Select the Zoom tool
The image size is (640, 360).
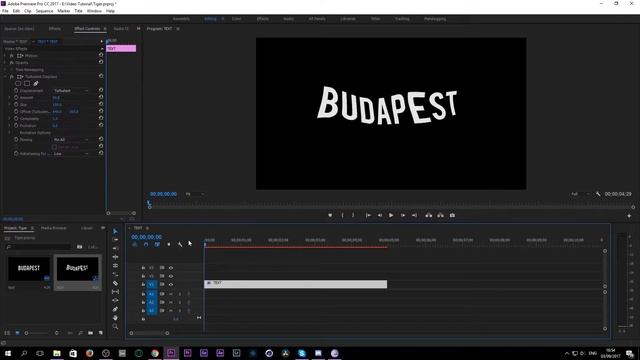(x=115, y=327)
